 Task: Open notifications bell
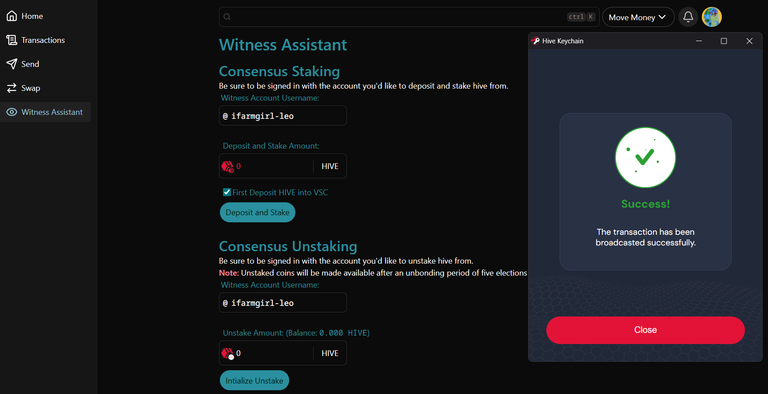688,17
